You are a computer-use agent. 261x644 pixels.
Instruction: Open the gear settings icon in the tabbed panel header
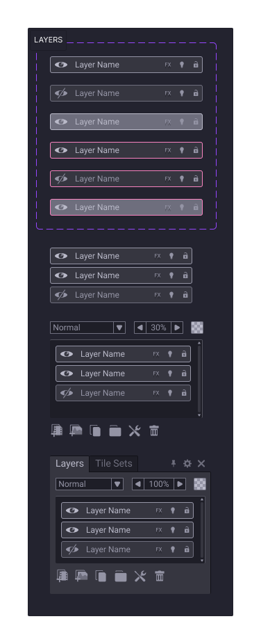(x=187, y=463)
